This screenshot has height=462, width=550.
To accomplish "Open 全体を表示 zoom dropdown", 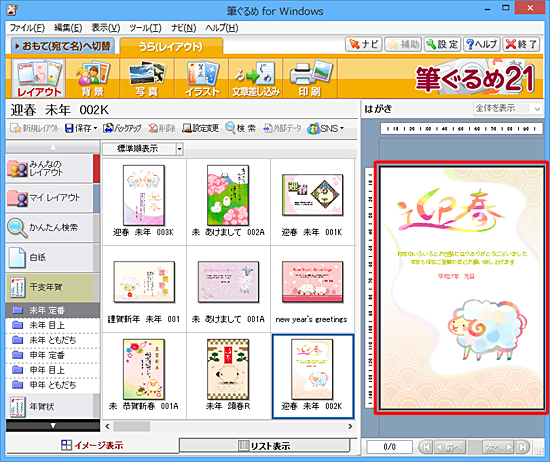I will pos(507,108).
